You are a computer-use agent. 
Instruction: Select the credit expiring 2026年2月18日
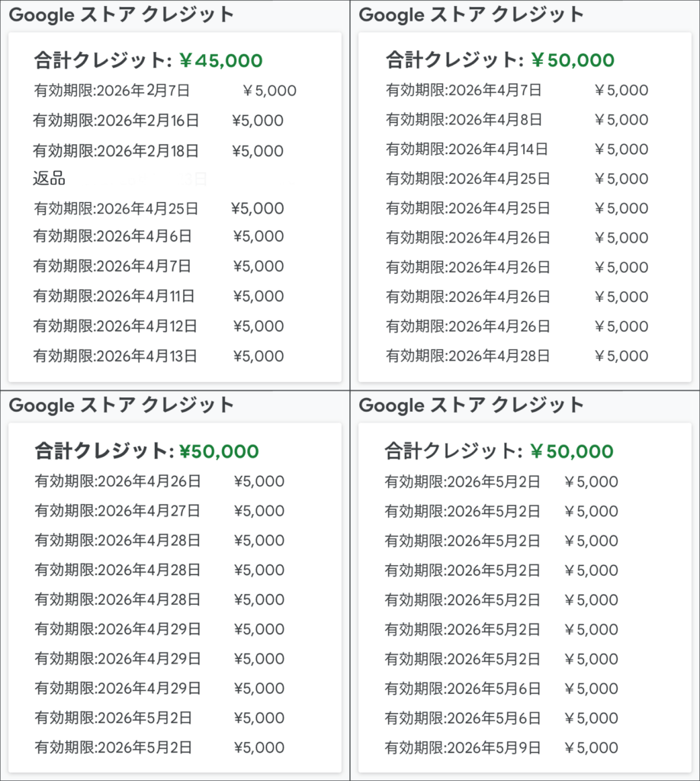(116, 151)
